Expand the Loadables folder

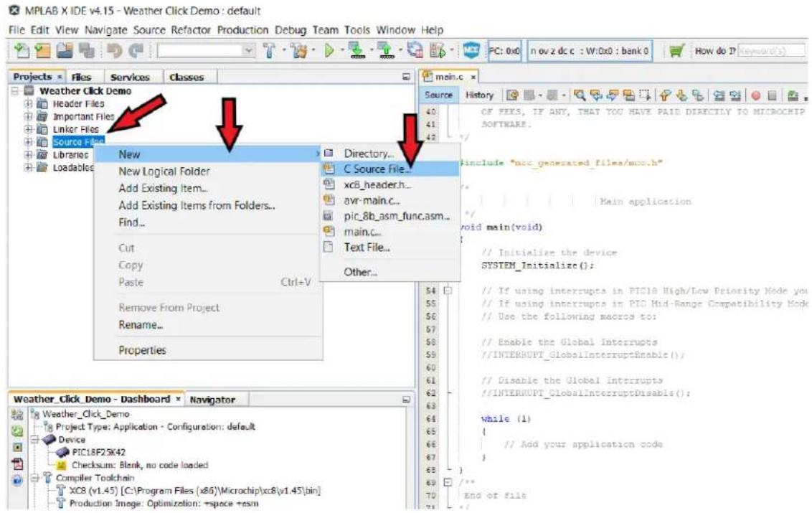[x=29, y=167]
